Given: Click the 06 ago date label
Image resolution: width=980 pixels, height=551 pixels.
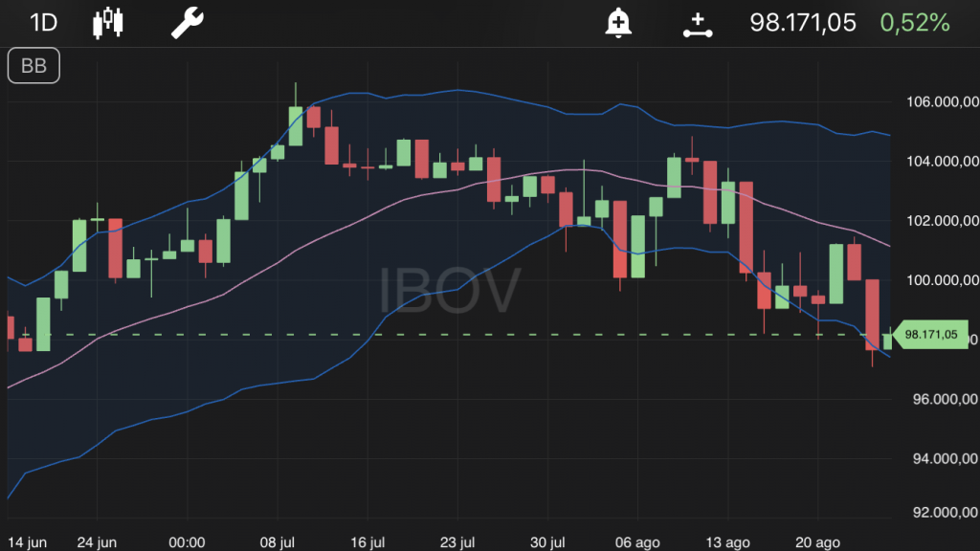Looking at the screenshot, I should tap(637, 542).
